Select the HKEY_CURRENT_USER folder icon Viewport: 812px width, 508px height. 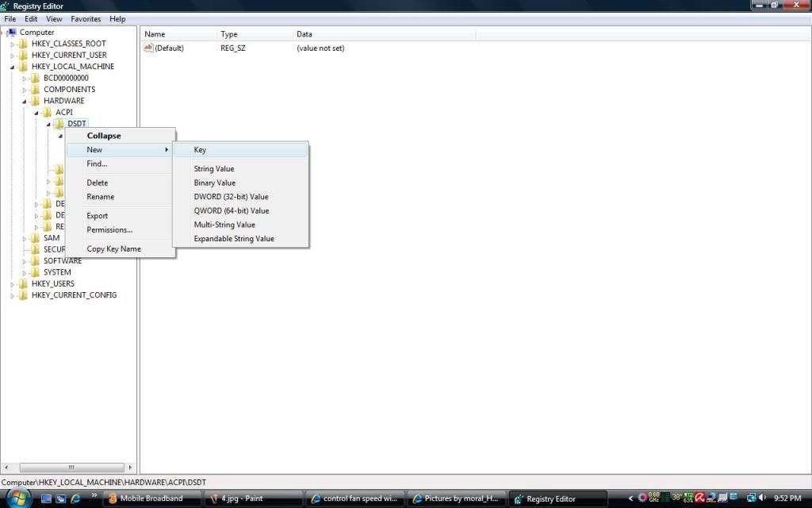coord(23,55)
